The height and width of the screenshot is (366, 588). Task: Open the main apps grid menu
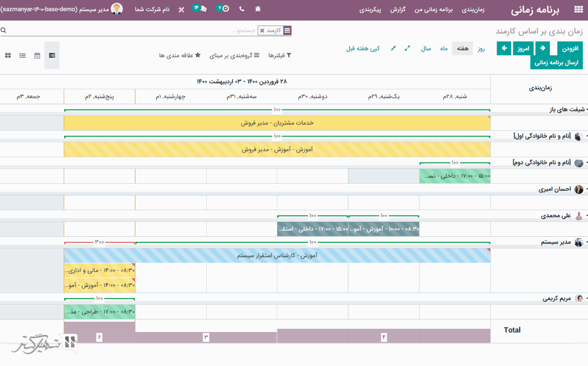(x=578, y=9)
